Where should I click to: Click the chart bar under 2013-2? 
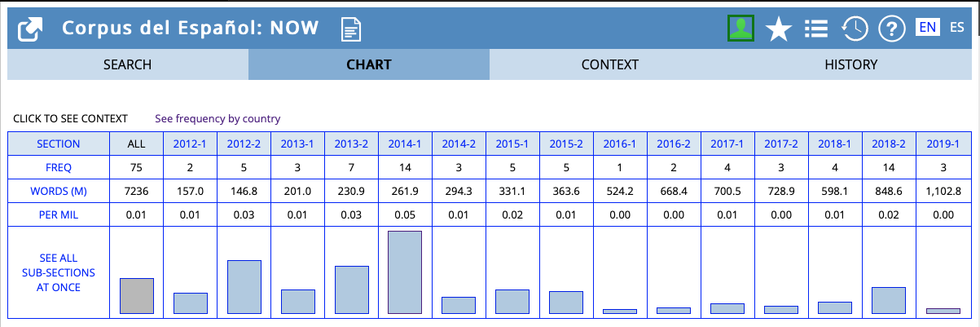pyautogui.click(x=351, y=289)
